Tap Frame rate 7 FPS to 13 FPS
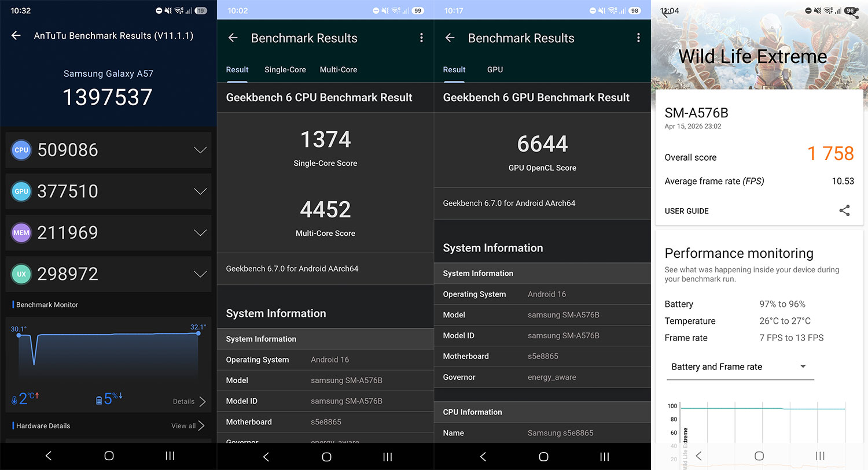868x470 pixels. (744, 338)
